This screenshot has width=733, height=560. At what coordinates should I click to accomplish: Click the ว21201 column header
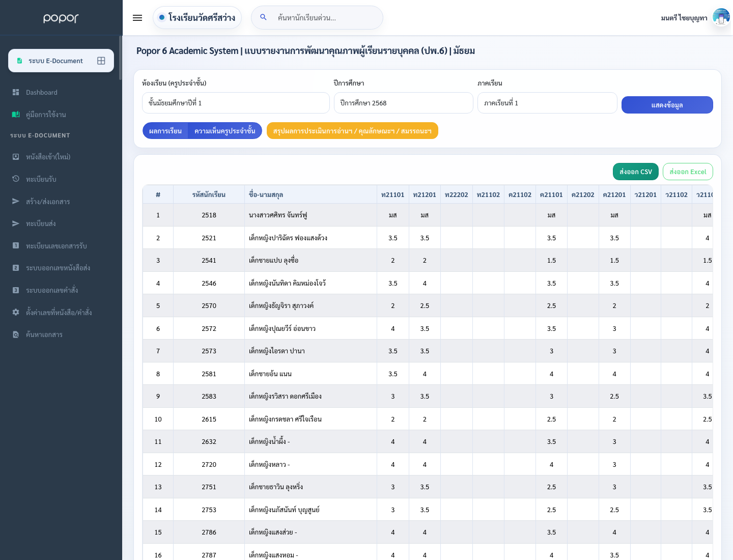tap(645, 194)
